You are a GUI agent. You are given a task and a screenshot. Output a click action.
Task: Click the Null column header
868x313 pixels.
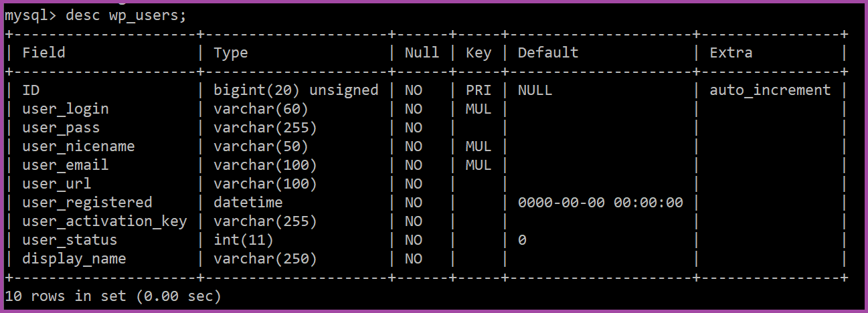tap(422, 53)
